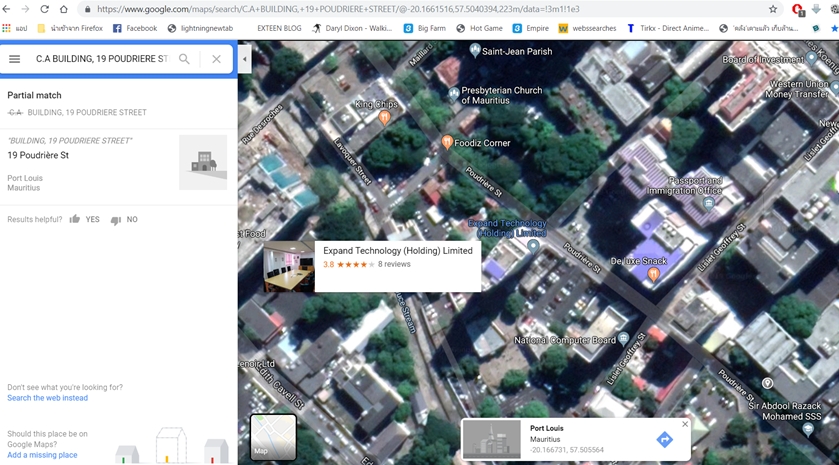The width and height of the screenshot is (839, 465).
Task: Open the Big Farm bookmark
Action: click(425, 28)
